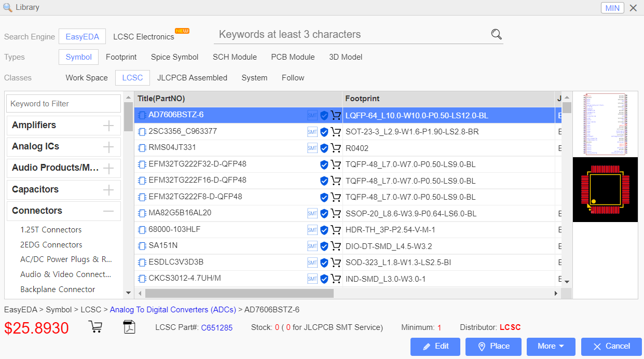
Task: Choose 3D Model type filter
Action: pyautogui.click(x=346, y=57)
